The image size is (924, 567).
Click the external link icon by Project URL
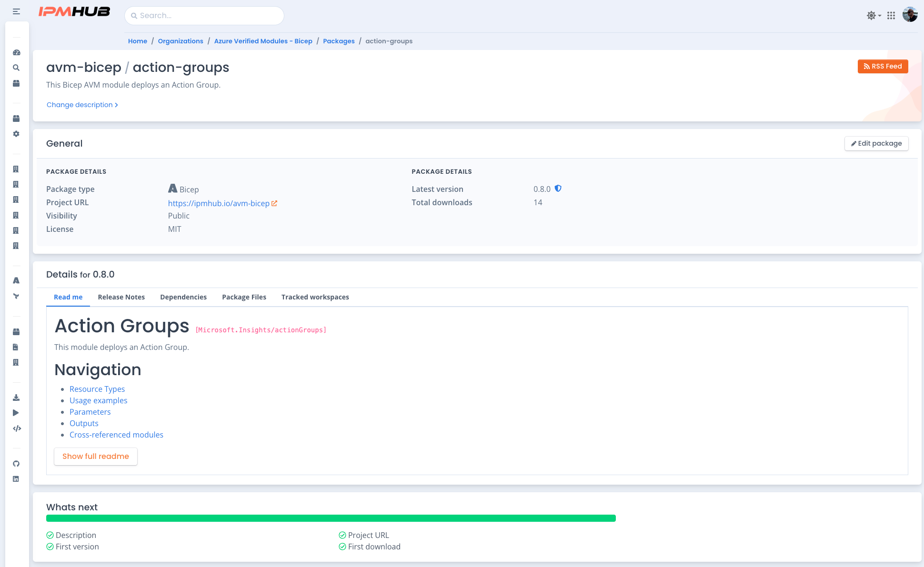tap(274, 203)
